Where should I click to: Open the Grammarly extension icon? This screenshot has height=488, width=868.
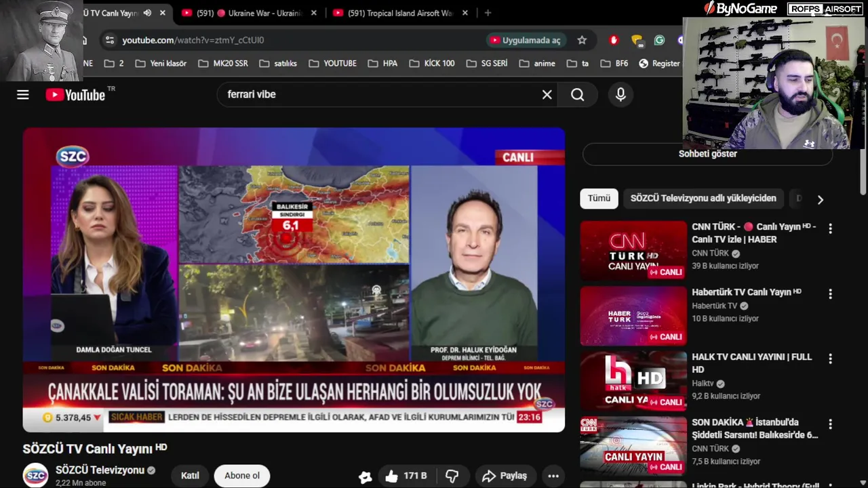click(x=659, y=40)
